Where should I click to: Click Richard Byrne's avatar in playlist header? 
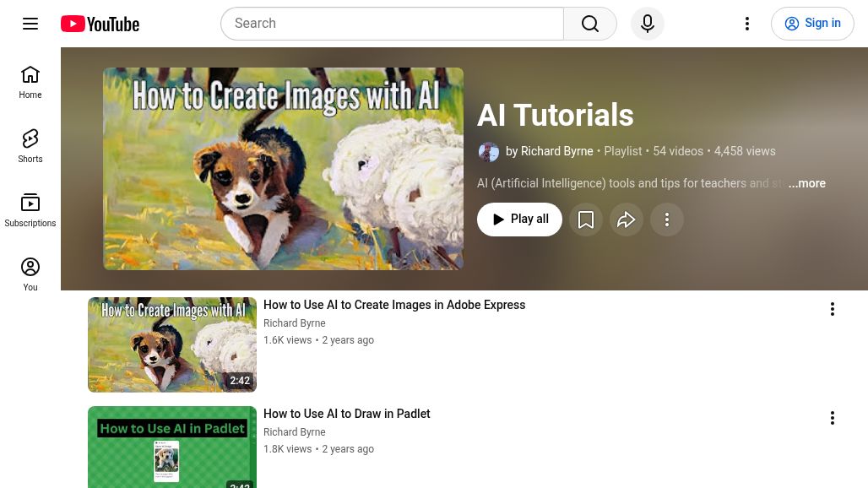pos(489,152)
